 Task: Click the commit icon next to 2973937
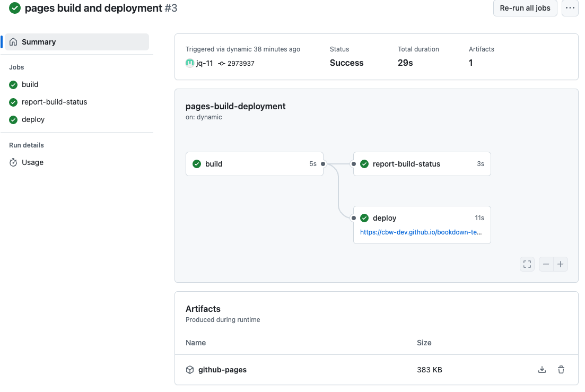[x=223, y=63]
